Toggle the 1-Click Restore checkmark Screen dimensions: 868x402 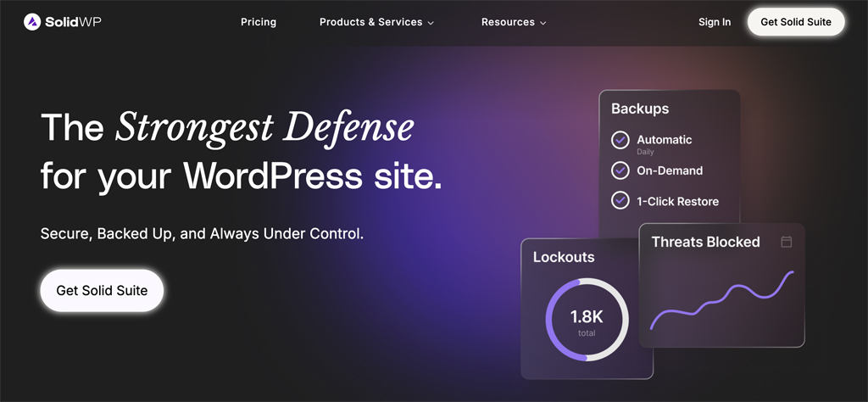point(620,200)
